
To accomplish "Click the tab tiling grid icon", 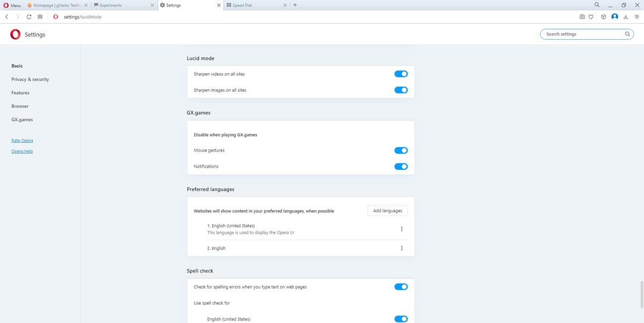I will click(x=40, y=17).
